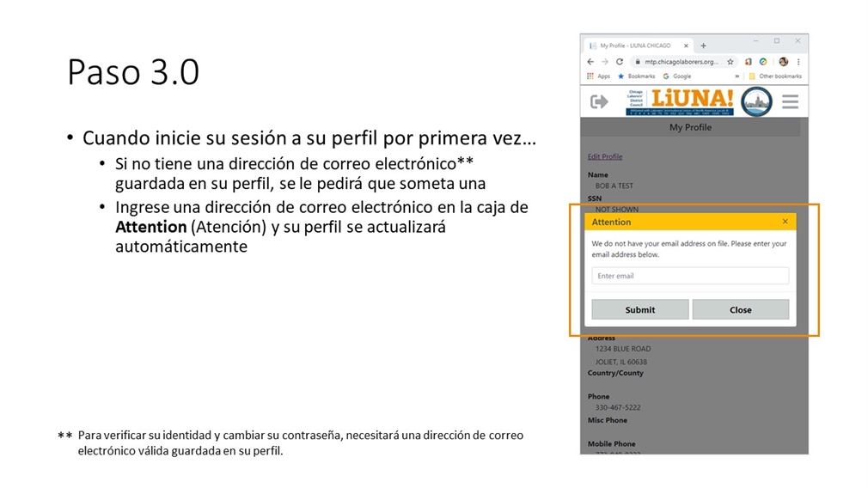Image resolution: width=868 pixels, height=488 pixels.
Task: Open the Chrome three-dot menu
Action: [x=798, y=62]
